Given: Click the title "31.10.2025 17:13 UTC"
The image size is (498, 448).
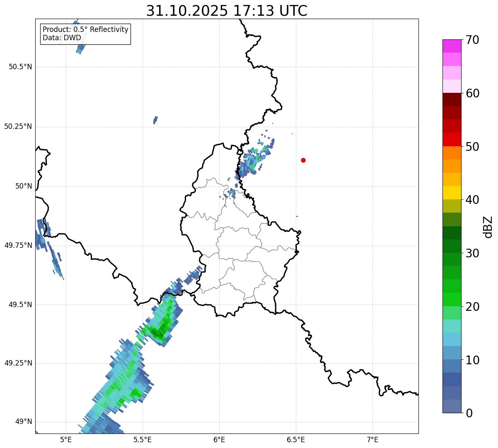Looking at the screenshot, I should [227, 11].
